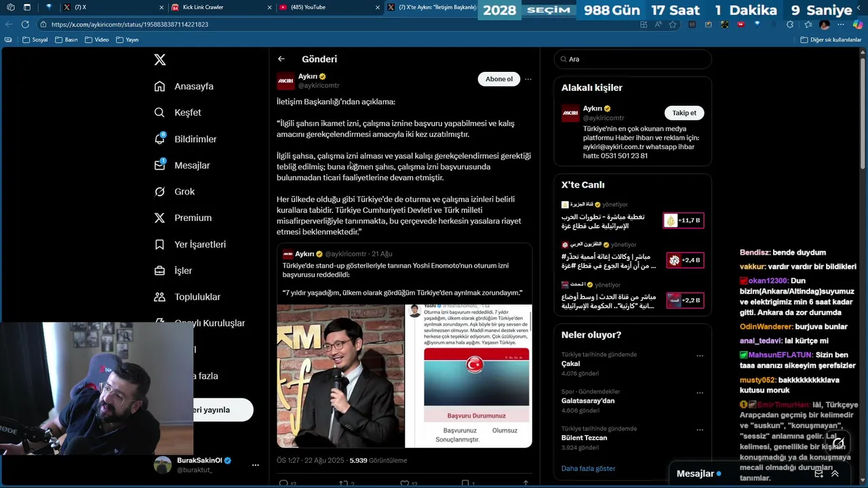Click the Anasayfa house icon
Image resolution: width=868 pixels, height=488 pixels.
159,86
